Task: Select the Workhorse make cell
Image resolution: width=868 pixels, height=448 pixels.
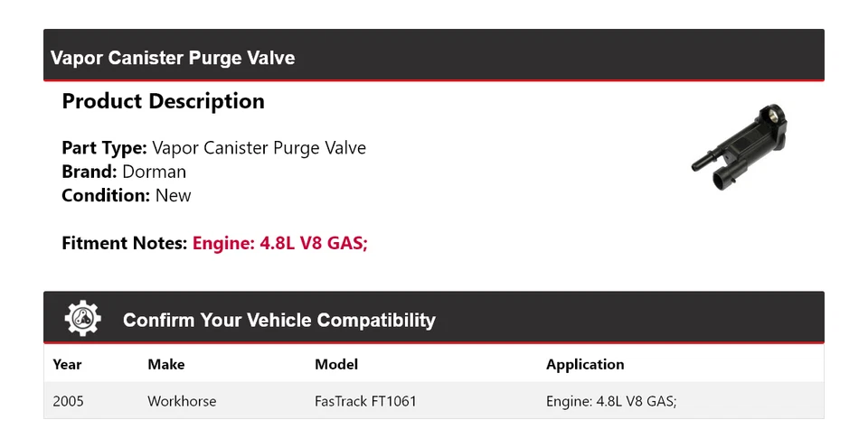Action: coord(182,401)
